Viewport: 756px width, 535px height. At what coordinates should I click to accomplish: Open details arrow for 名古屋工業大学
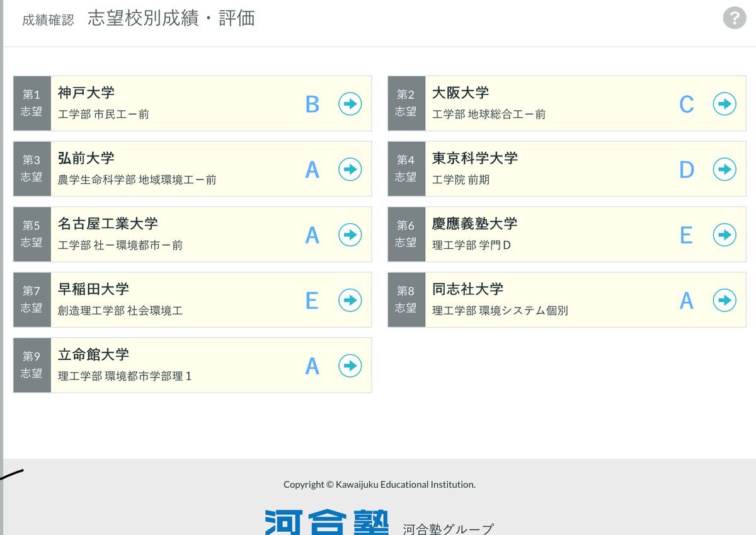pyautogui.click(x=350, y=235)
